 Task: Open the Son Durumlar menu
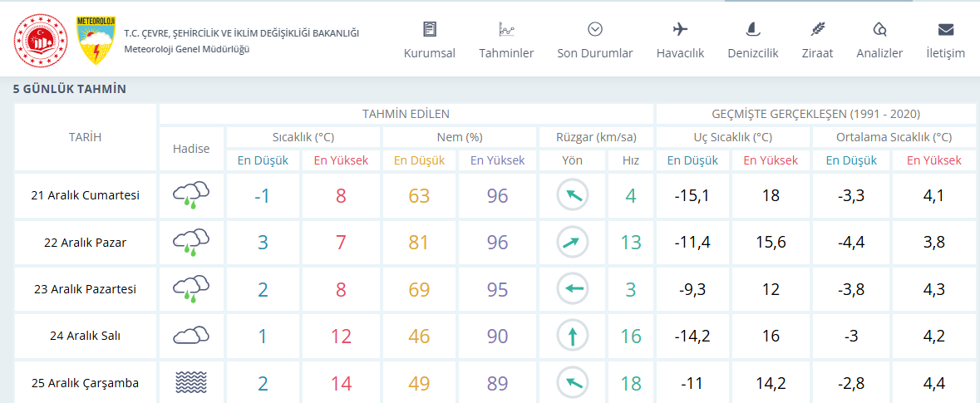(595, 41)
